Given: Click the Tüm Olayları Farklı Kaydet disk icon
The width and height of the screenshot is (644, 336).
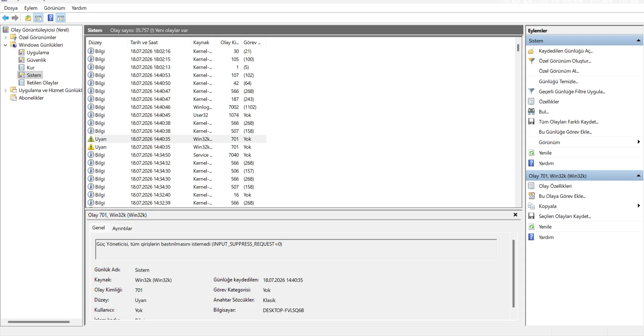Looking at the screenshot, I should pos(531,122).
